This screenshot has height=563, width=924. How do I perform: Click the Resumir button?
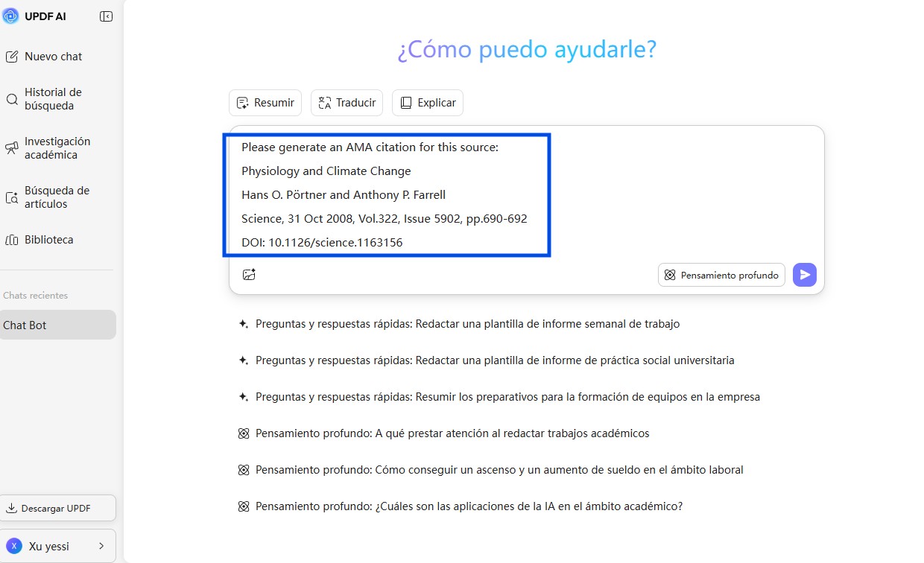click(265, 103)
